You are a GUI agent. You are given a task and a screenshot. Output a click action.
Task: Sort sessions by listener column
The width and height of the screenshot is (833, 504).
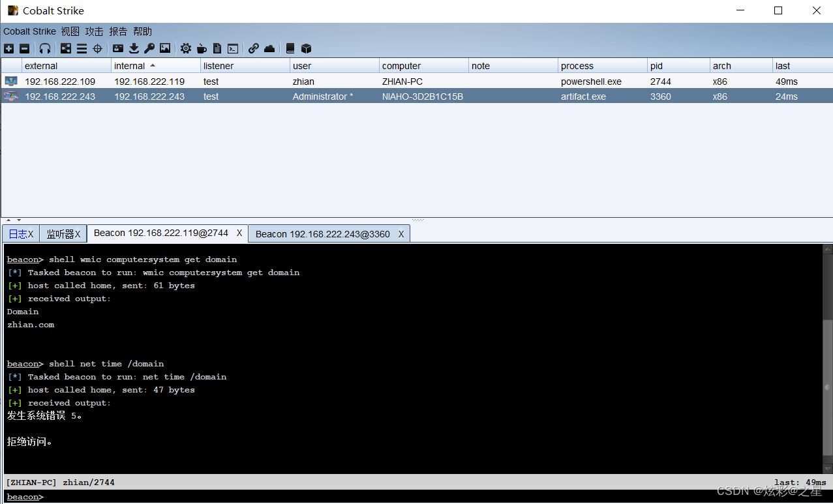pyautogui.click(x=245, y=66)
